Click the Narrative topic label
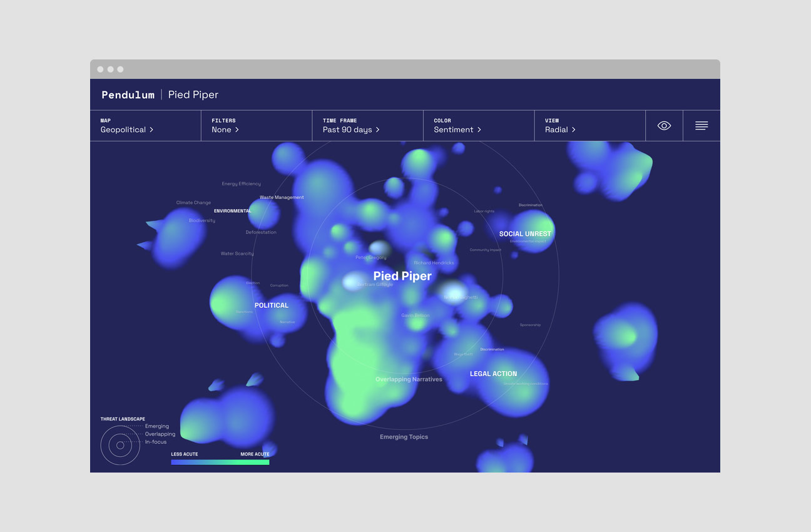 click(x=287, y=322)
